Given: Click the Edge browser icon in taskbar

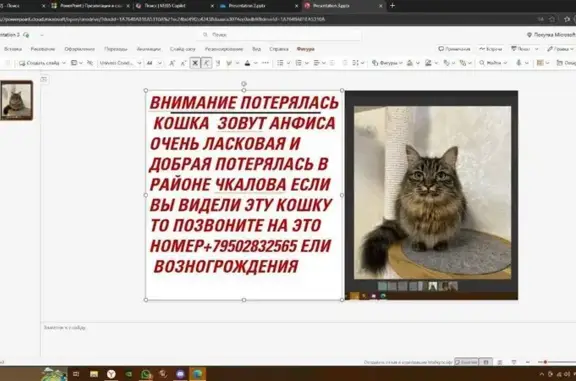Looking at the screenshot, I should point(198,374).
